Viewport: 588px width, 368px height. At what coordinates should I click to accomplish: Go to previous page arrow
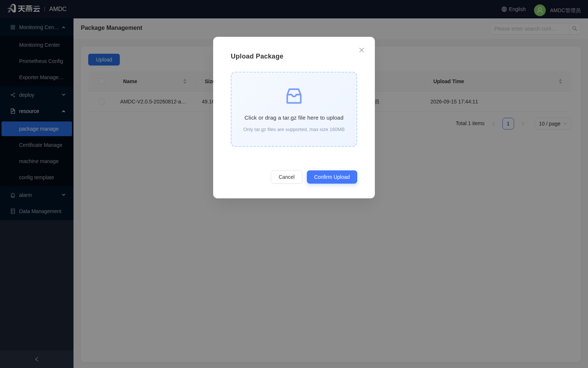coord(494,124)
